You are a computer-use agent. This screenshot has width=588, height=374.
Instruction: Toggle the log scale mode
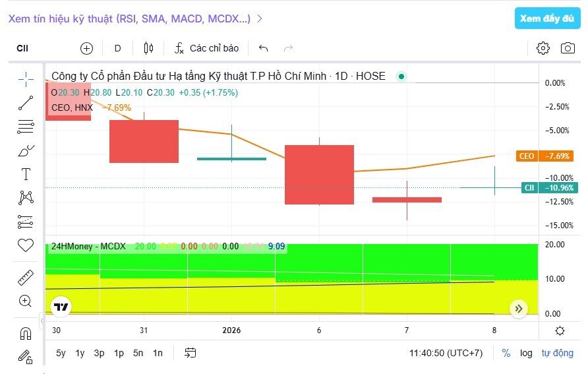[526, 353]
